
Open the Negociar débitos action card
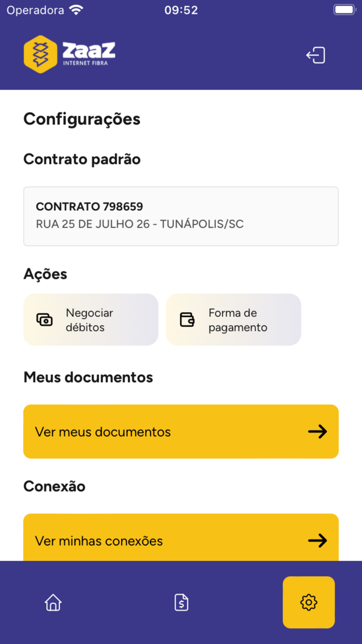90,319
